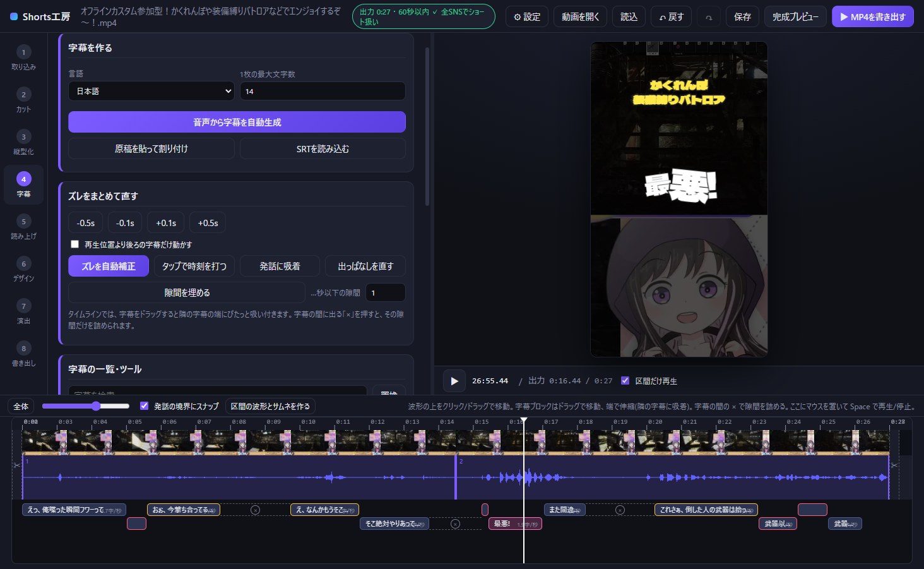Image resolution: width=924 pixels, height=569 pixels.
Task: Select subtitle block 最悪!
Action: [515, 524]
